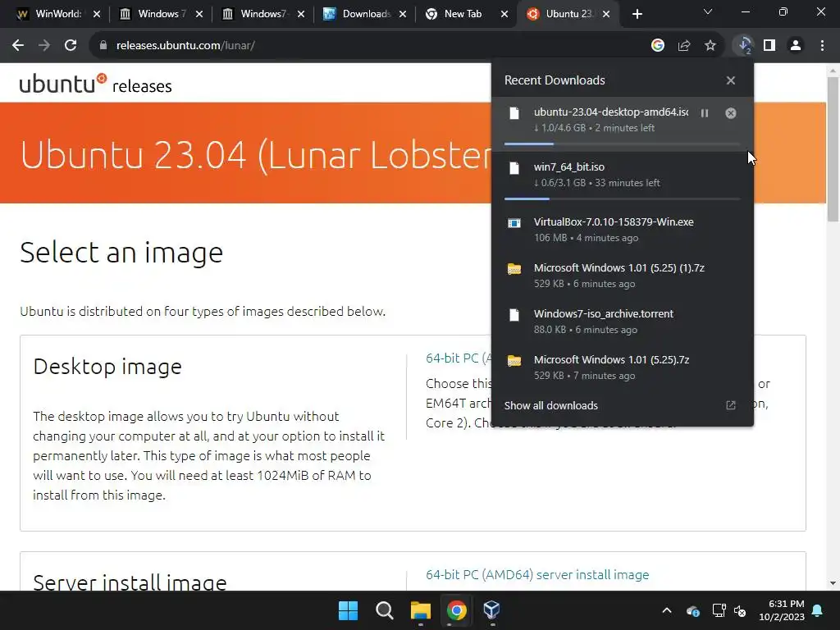Open VirtualBox from the taskbar

point(492,610)
